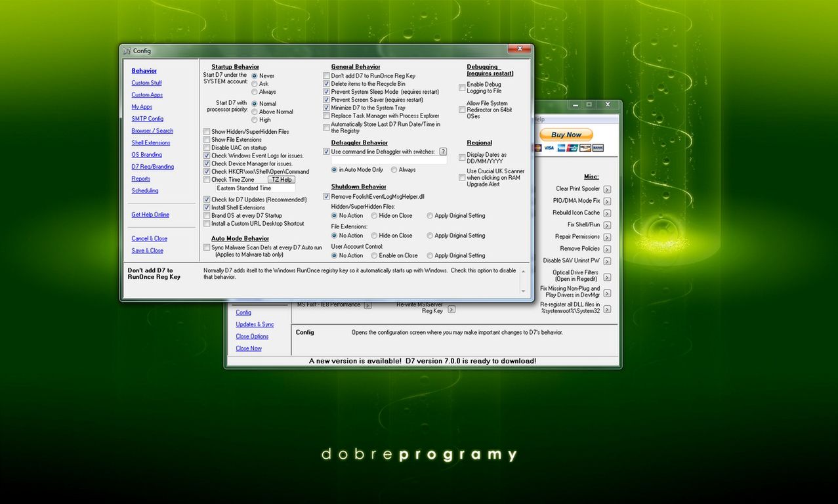
Task: Toggle Use command line Defraggler with switches
Action: click(326, 152)
